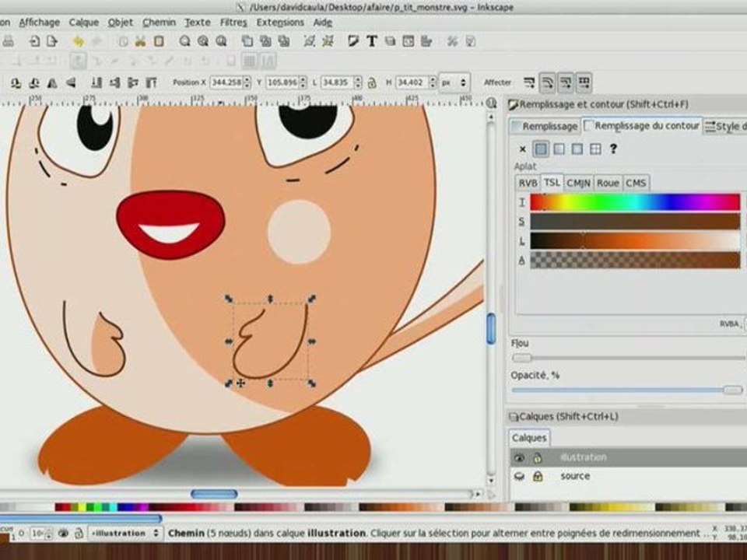
Task: Click the Duplicate object icon
Action: (x=247, y=42)
